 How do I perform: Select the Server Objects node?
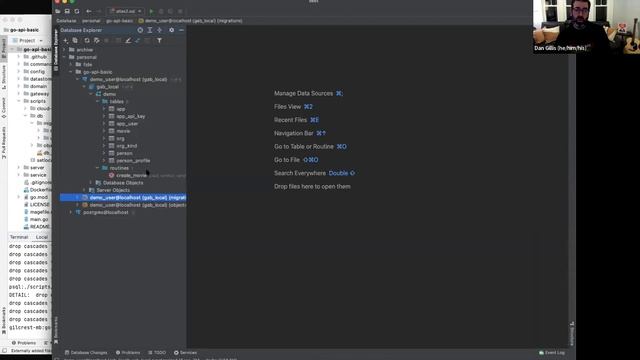(113, 190)
